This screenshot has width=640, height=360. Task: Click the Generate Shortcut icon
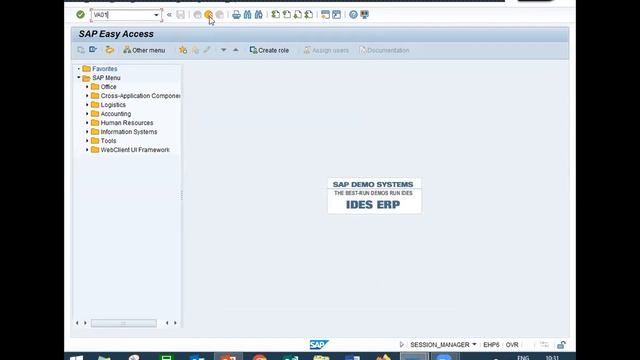(336, 15)
